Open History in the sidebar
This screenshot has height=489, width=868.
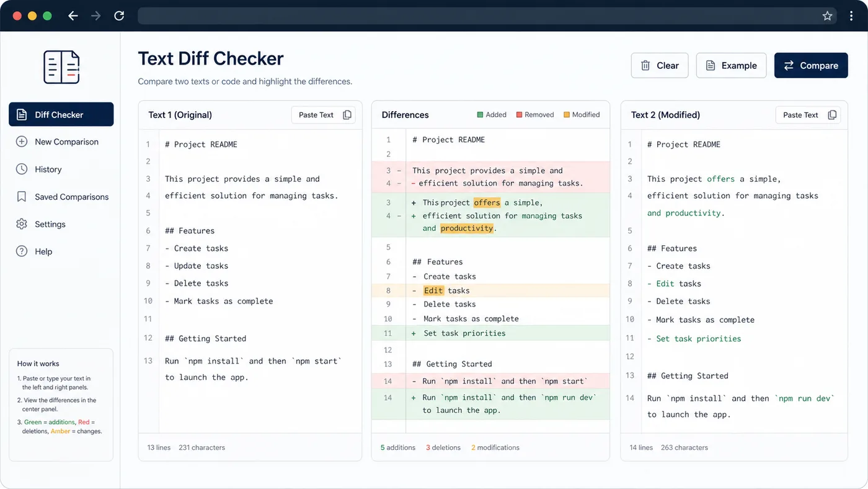click(61, 169)
